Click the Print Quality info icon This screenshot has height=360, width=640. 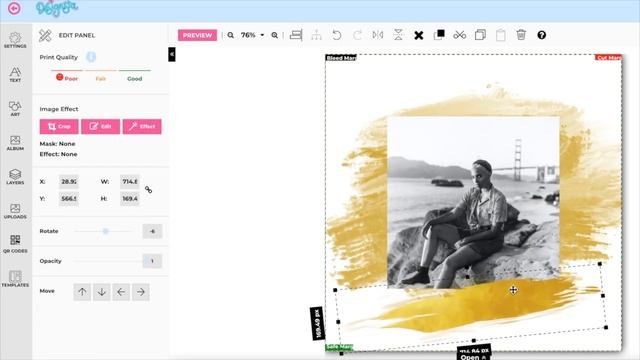(91, 57)
